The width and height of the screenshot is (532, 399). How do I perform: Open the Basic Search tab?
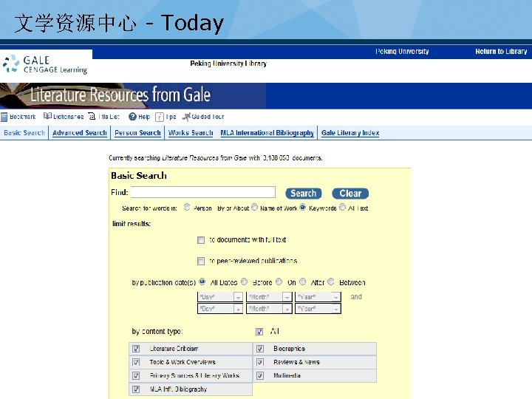click(24, 133)
